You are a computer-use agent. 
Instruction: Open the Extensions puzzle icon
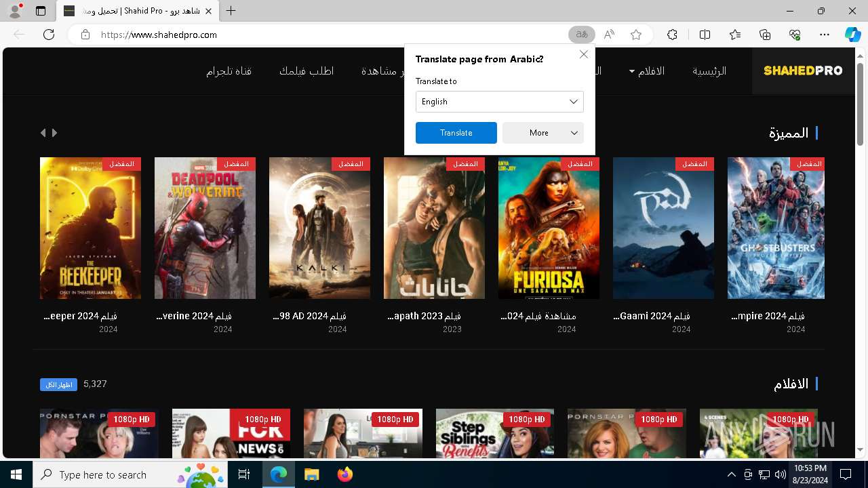(x=672, y=35)
